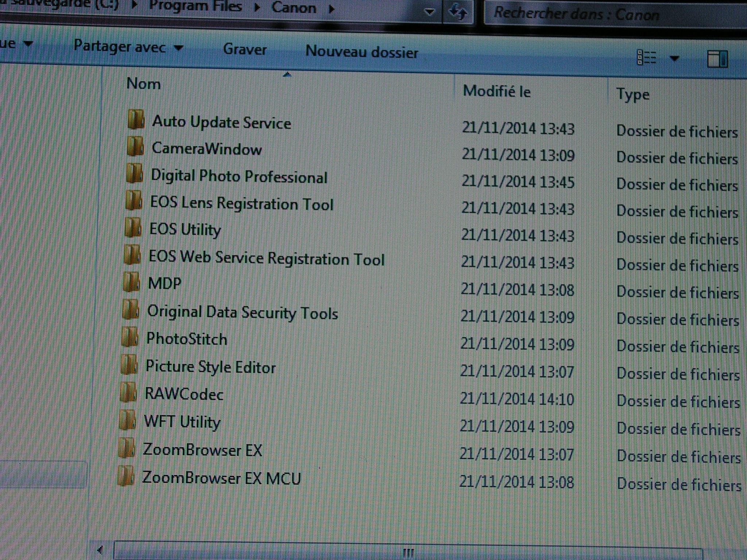
Task: Expand the breadcrumb arrow after Canon
Action: pos(331,9)
